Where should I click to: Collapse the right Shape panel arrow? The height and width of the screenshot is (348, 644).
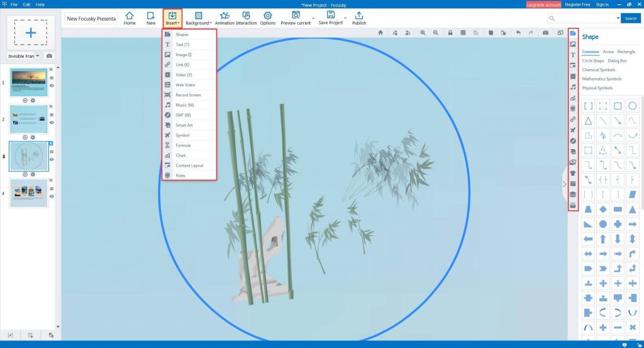[x=564, y=184]
